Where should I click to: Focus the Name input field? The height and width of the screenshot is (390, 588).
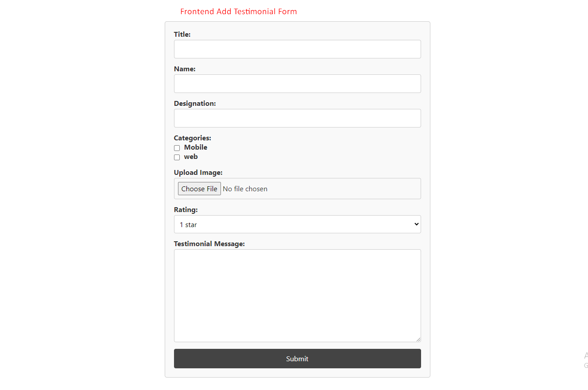[297, 84]
